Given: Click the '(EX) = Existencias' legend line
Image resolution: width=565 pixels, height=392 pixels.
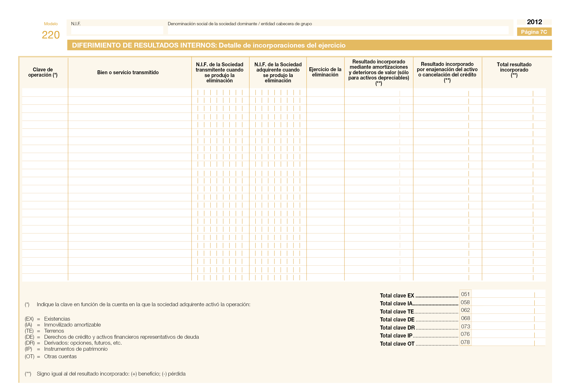Looking at the screenshot, I should click(x=47, y=319).
